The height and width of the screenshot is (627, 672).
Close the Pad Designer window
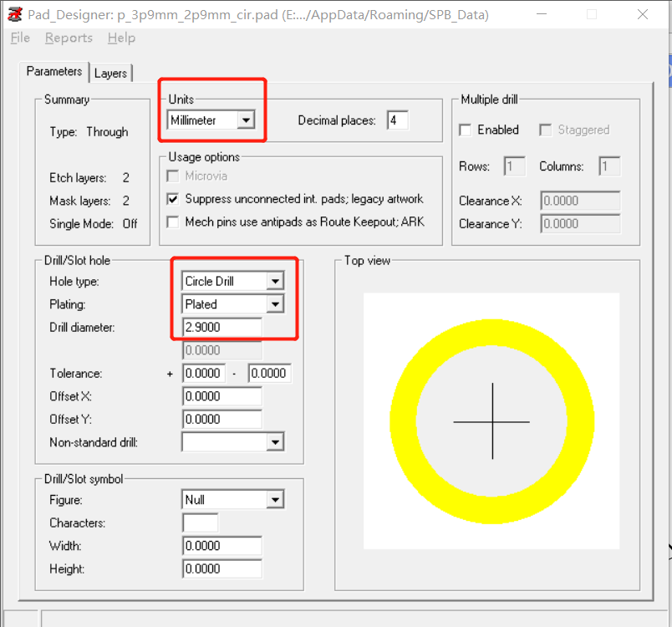[643, 14]
